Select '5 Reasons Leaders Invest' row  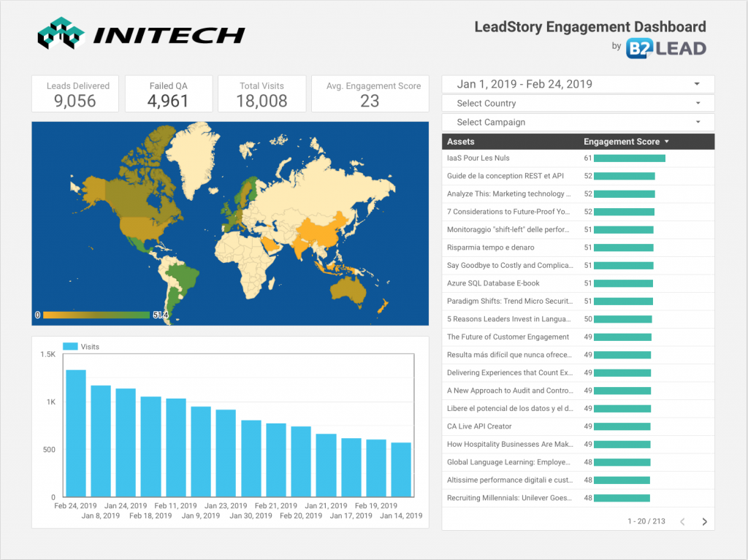[x=579, y=319]
